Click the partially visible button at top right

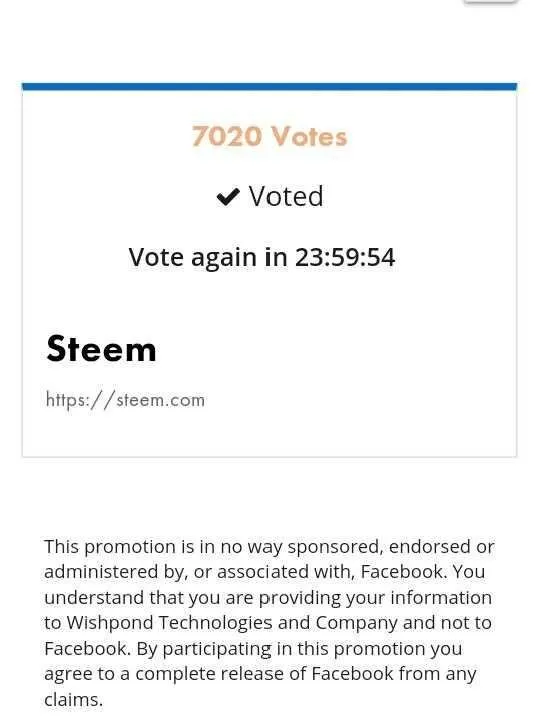coord(489,2)
